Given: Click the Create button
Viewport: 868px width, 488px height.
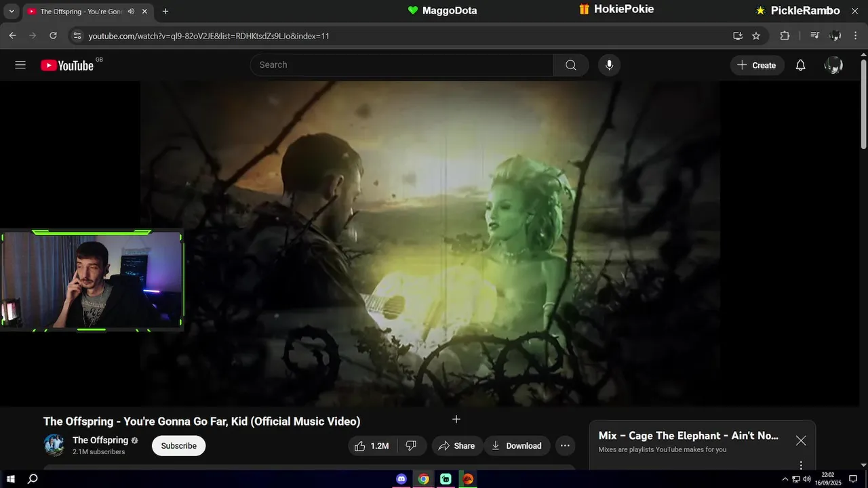Looking at the screenshot, I should [757, 65].
